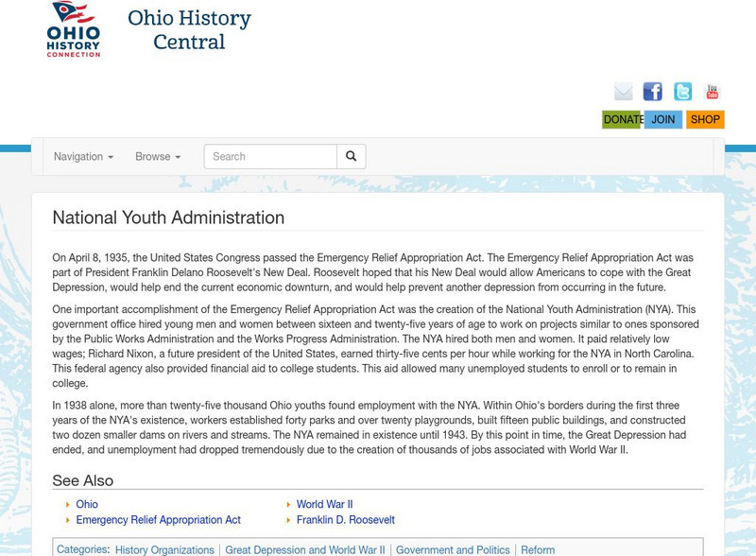Click the Facebook icon

point(651,92)
